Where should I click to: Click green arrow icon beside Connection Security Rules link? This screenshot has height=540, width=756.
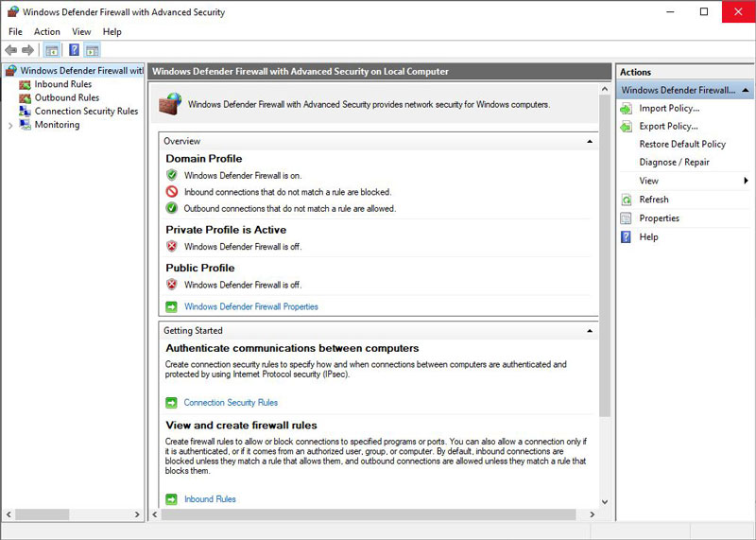point(171,403)
